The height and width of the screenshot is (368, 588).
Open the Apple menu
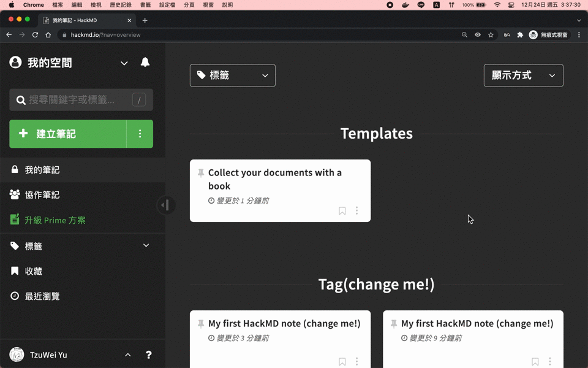point(11,5)
